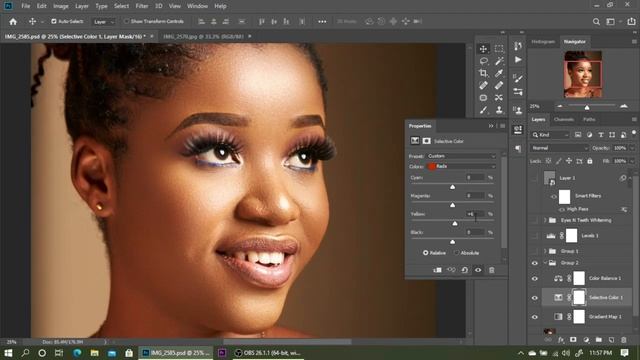This screenshot has width=640, height=360.
Task: Filter layers by type layers (T icon)
Action: (x=601, y=135)
